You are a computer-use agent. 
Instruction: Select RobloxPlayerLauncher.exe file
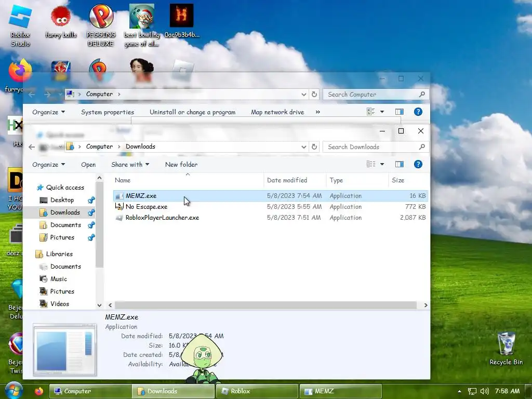[x=162, y=218]
